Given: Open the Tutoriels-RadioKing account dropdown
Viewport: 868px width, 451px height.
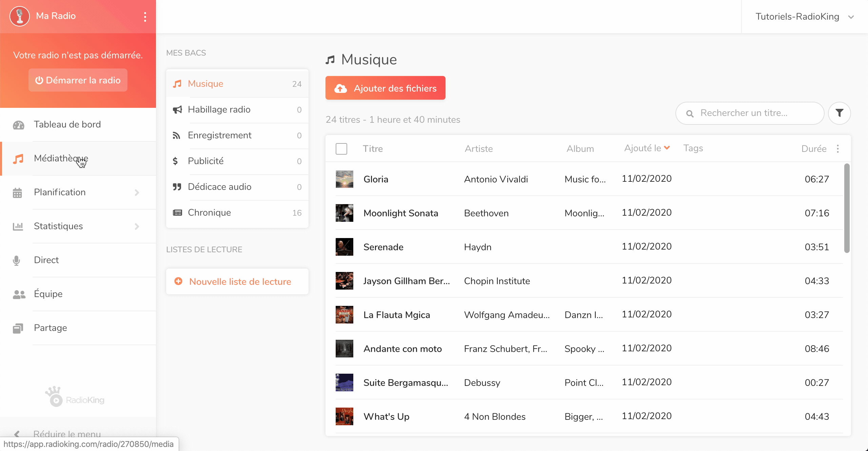Looking at the screenshot, I should tap(805, 17).
